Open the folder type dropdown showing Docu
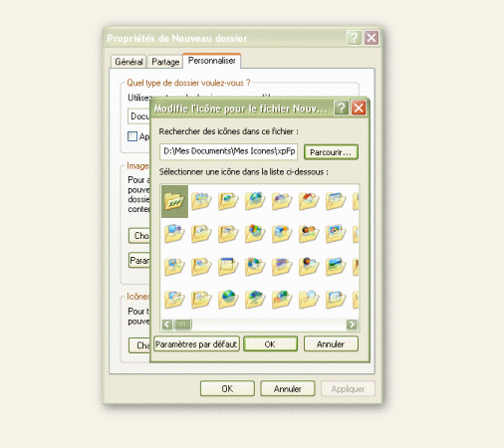Image resolution: width=504 pixels, height=448 pixels. pyautogui.click(x=139, y=116)
